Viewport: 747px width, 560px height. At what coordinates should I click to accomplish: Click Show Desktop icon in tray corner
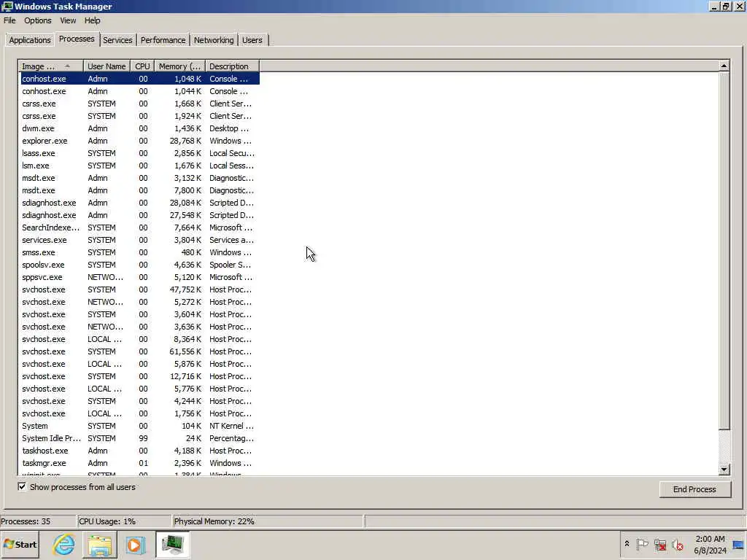[x=739, y=544]
